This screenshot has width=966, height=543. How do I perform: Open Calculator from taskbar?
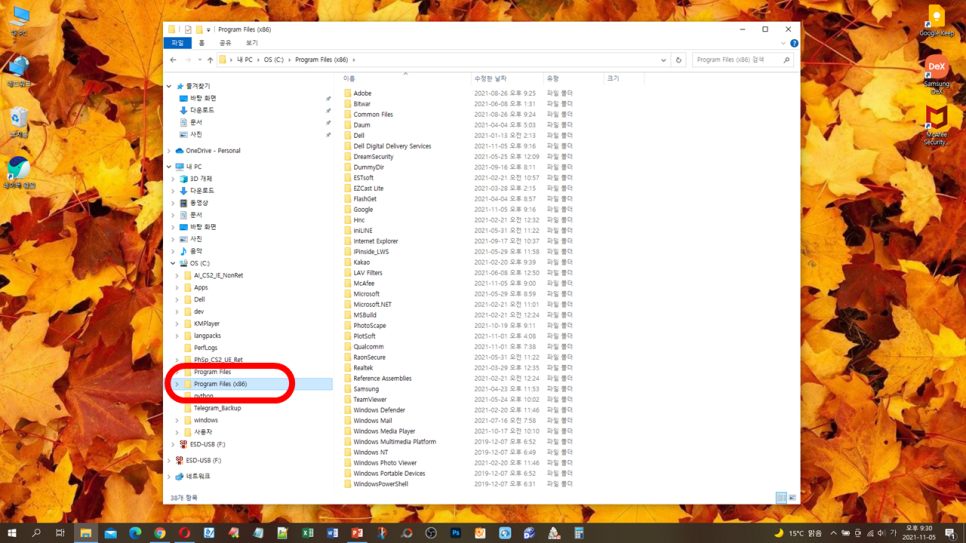(578, 533)
